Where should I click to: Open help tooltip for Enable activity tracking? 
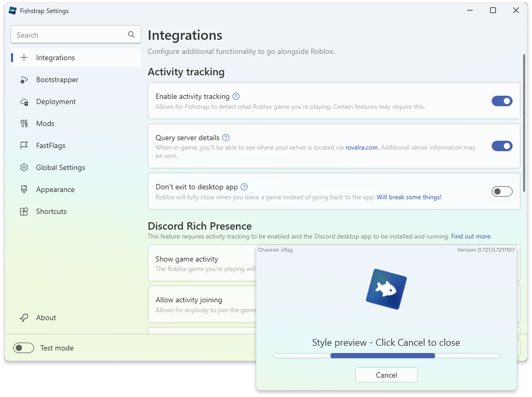236,96
